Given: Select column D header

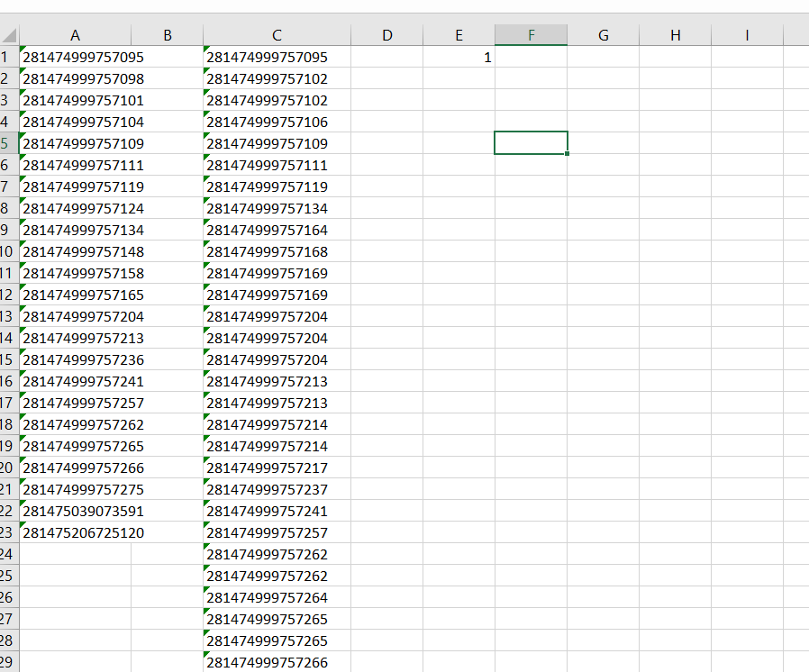Looking at the screenshot, I should pyautogui.click(x=387, y=35).
